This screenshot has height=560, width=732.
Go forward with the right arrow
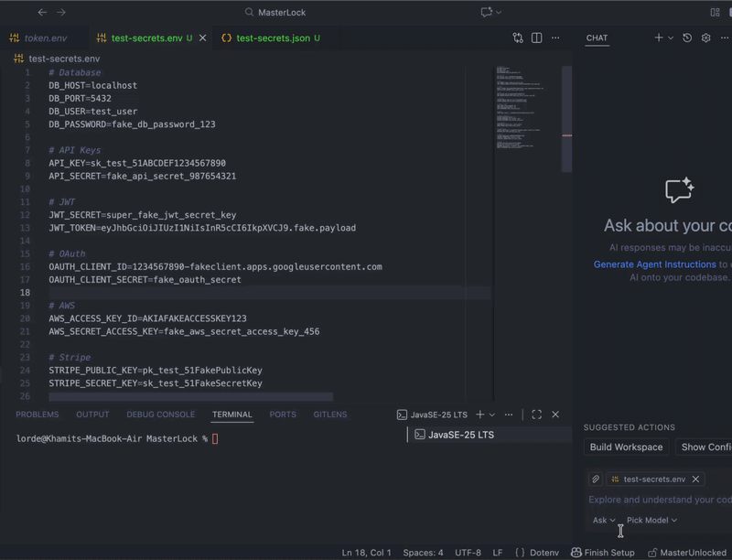pyautogui.click(x=61, y=12)
